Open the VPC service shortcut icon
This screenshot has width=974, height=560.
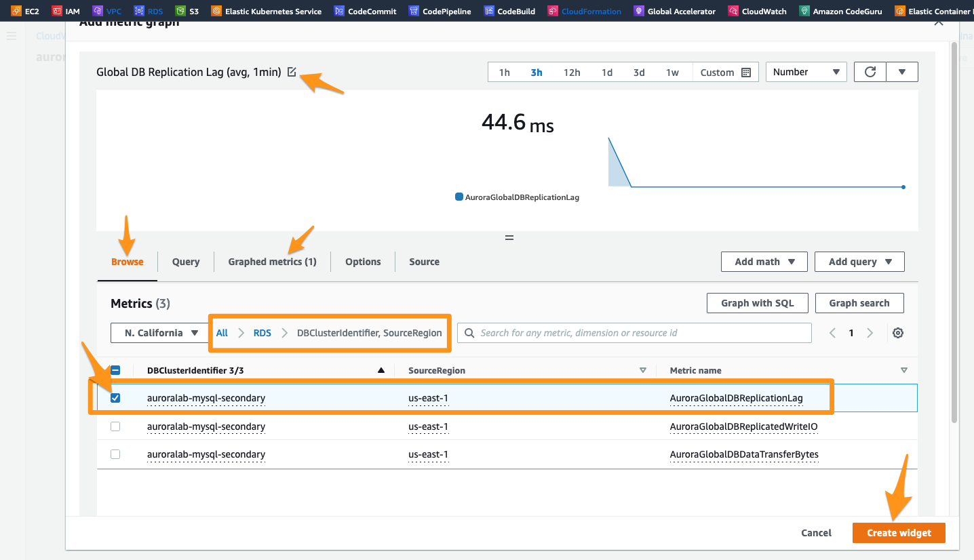pos(98,11)
